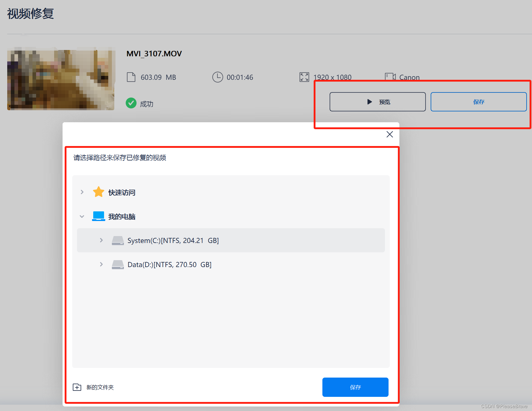The width and height of the screenshot is (532, 411).
Task: Click the outlined Save button beside Preview
Action: pos(478,102)
